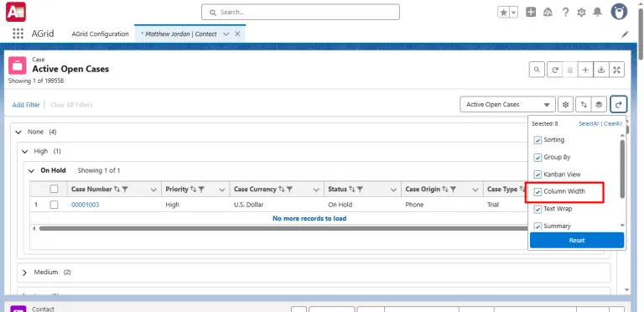Collapse the None group
The width and height of the screenshot is (644, 312).
point(18,133)
